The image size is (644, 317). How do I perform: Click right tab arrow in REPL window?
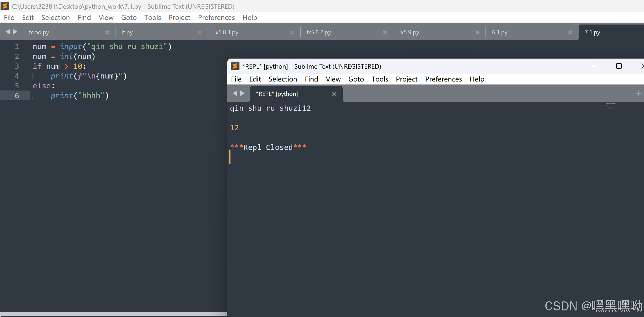[242, 93]
